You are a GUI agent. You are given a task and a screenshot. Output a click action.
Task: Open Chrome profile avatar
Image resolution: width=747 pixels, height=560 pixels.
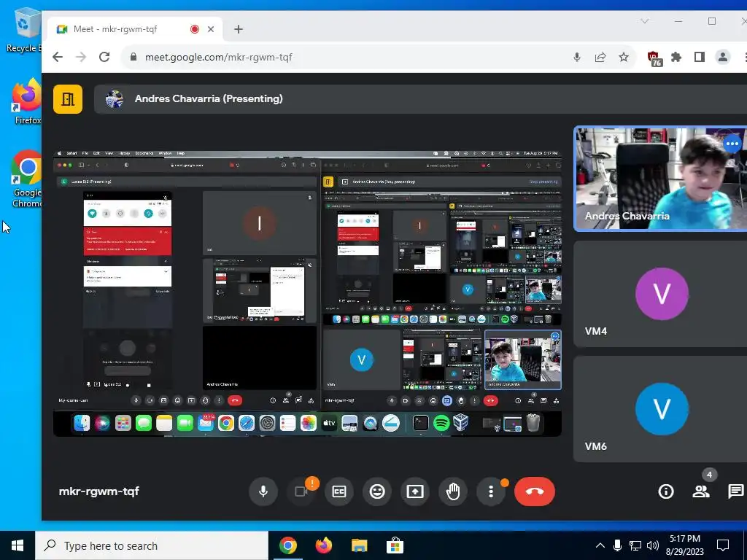point(723,57)
